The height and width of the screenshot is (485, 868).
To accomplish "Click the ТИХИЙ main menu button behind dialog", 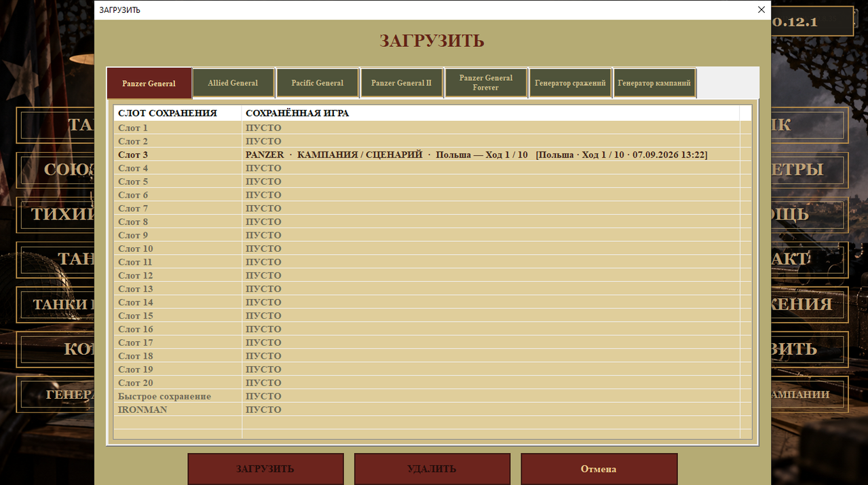I will [56, 214].
